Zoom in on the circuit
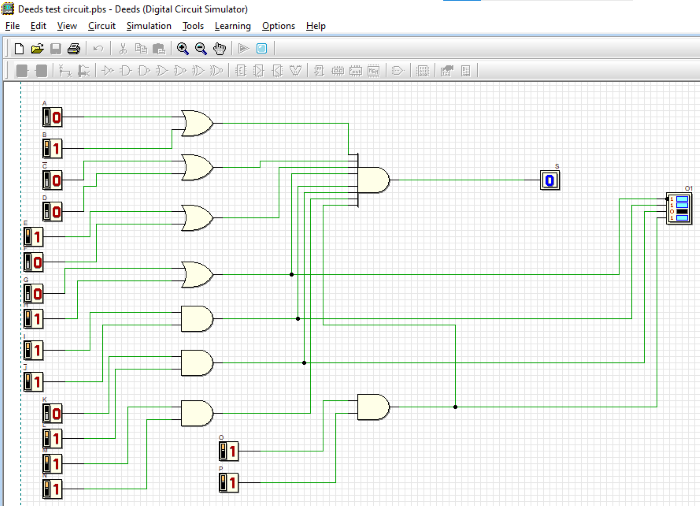This screenshot has height=506, width=700. pos(183,48)
